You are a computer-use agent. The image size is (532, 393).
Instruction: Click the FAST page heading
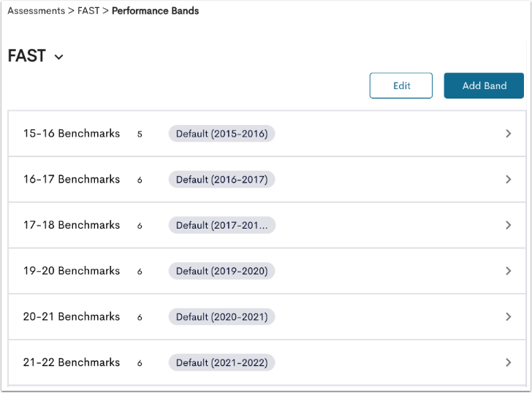pyautogui.click(x=27, y=56)
